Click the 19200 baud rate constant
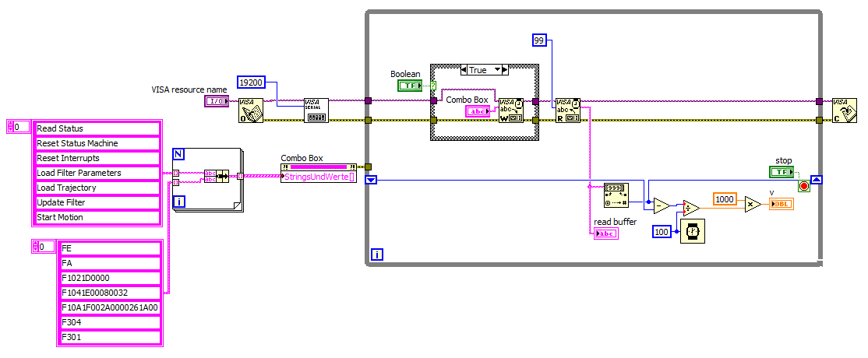Screen dimensions: 868x358 [252, 82]
